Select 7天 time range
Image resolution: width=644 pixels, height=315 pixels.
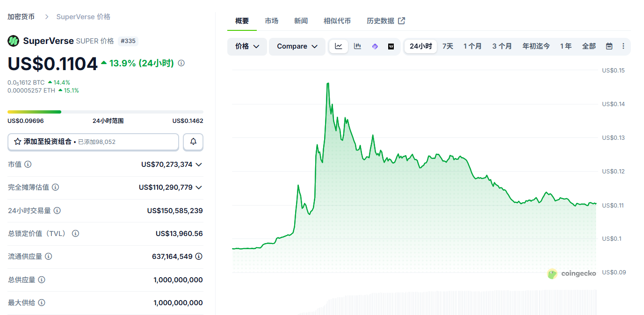click(448, 46)
